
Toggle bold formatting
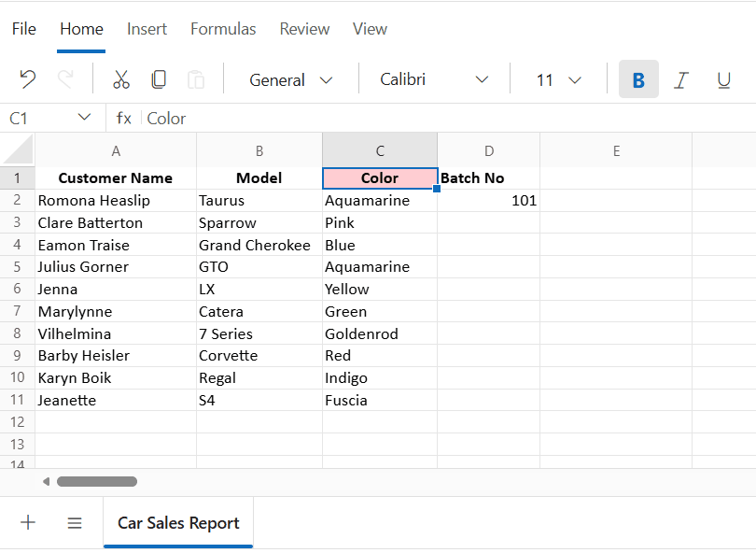638,79
